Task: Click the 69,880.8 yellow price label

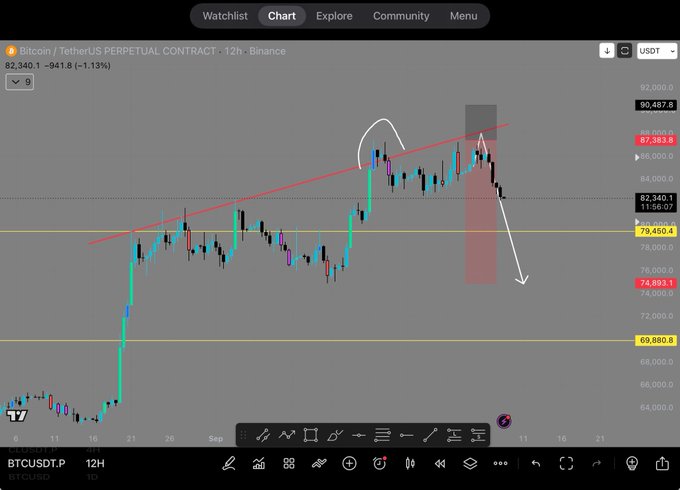Action: tap(657, 340)
